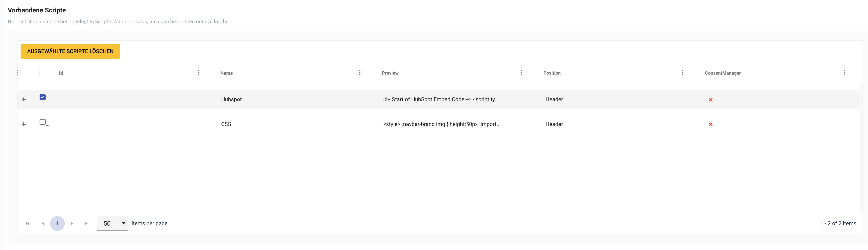Click the red X in the Hubspot row

tap(710, 100)
